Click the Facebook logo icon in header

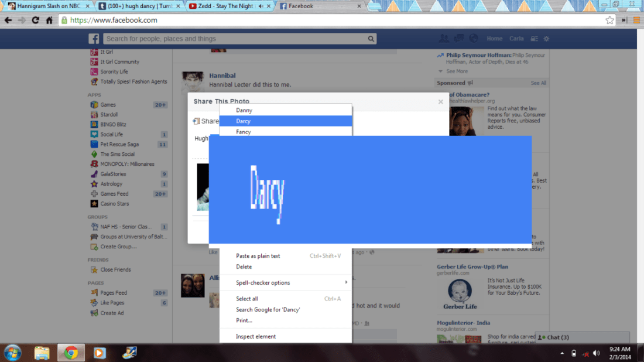click(x=94, y=39)
